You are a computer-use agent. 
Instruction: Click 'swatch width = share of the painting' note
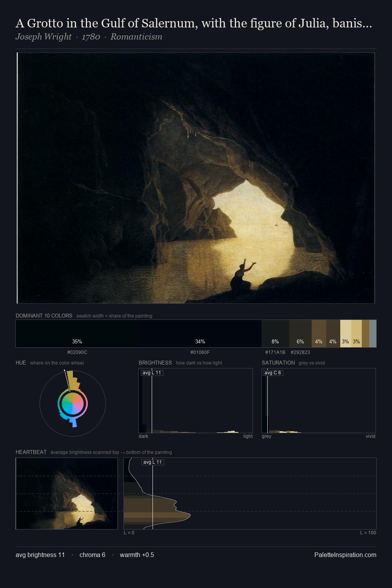coord(114,316)
